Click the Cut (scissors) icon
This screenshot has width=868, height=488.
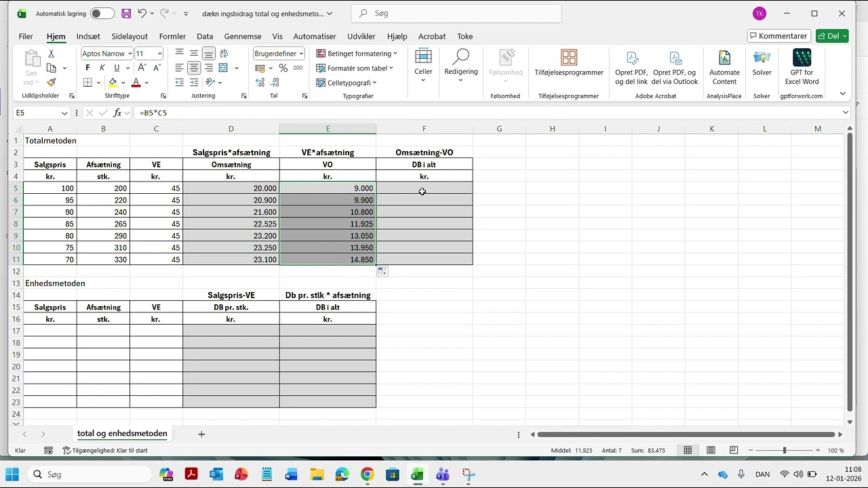tap(51, 54)
